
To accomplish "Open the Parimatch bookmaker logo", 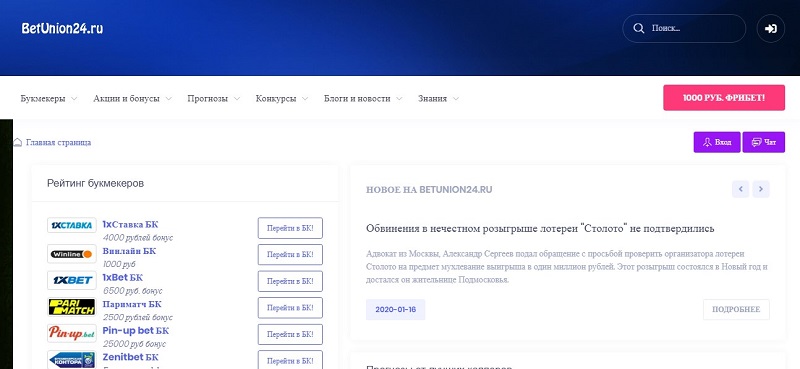I will pyautogui.click(x=72, y=307).
